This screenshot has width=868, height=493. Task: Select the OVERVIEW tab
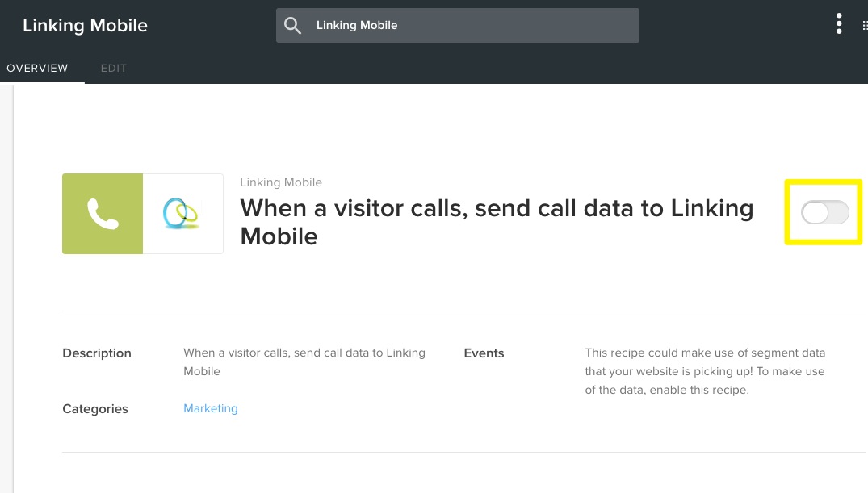pyautogui.click(x=37, y=69)
